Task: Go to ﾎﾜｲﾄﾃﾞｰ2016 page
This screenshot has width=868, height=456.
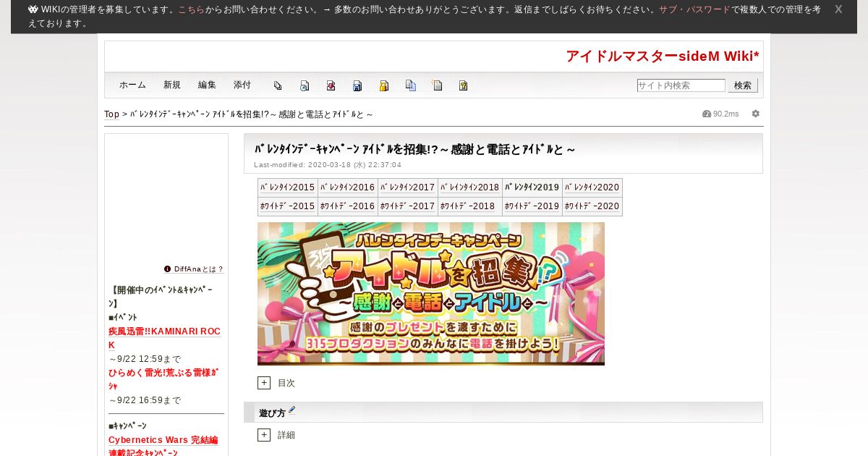Action: 348,206
